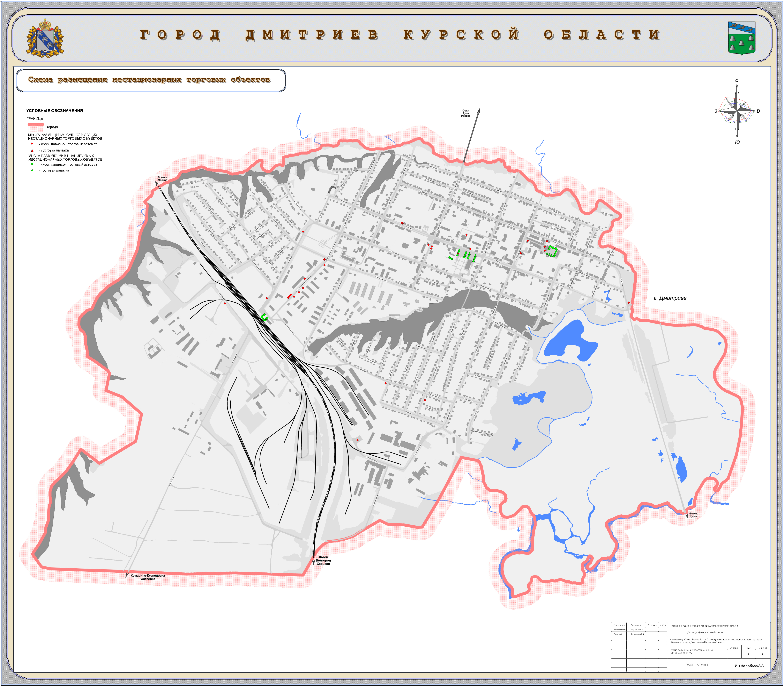This screenshot has width=784, height=686.
Task: Click the bold ИП Воробьев А.А. stamp text
Action: click(x=749, y=666)
